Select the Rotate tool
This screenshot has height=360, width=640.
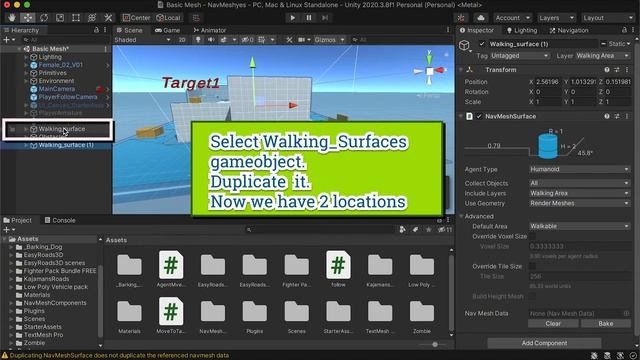click(x=44, y=18)
